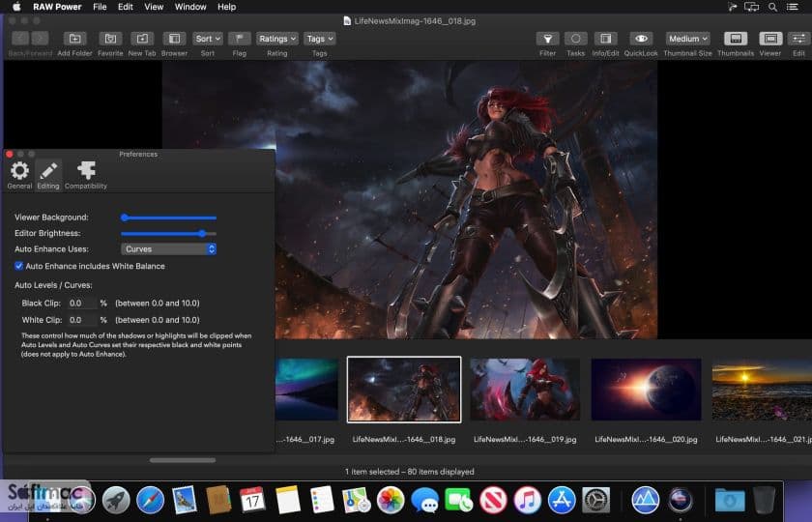Switch to Viewer mode icon
This screenshot has height=522, width=812.
[x=770, y=39]
